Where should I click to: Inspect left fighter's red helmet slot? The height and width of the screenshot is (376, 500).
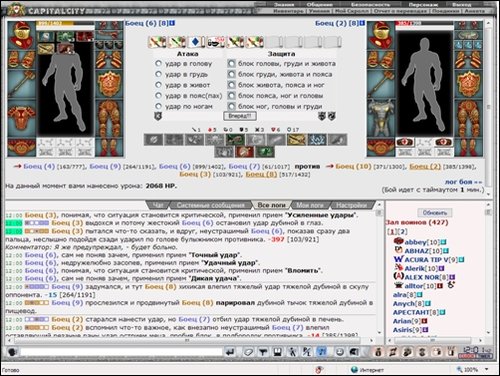21,35
